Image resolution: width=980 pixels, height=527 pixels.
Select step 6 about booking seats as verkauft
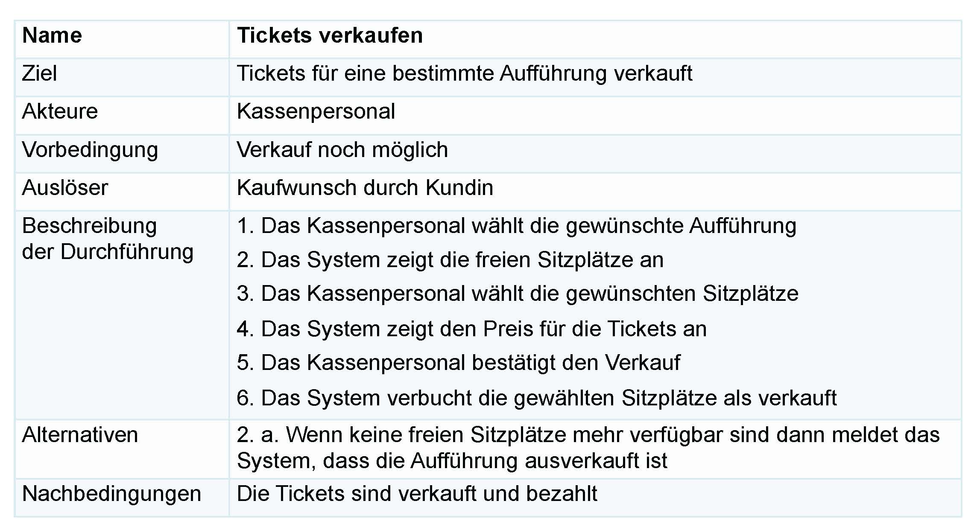(x=536, y=398)
